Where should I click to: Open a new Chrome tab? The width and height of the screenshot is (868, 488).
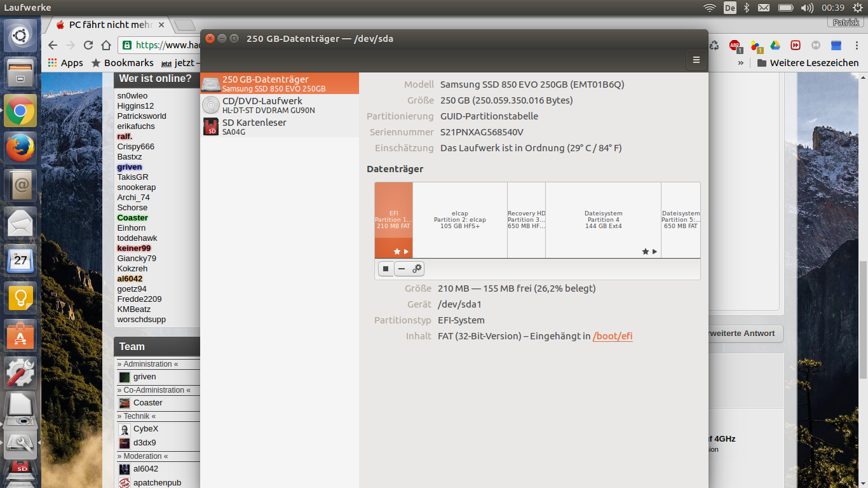(184, 25)
